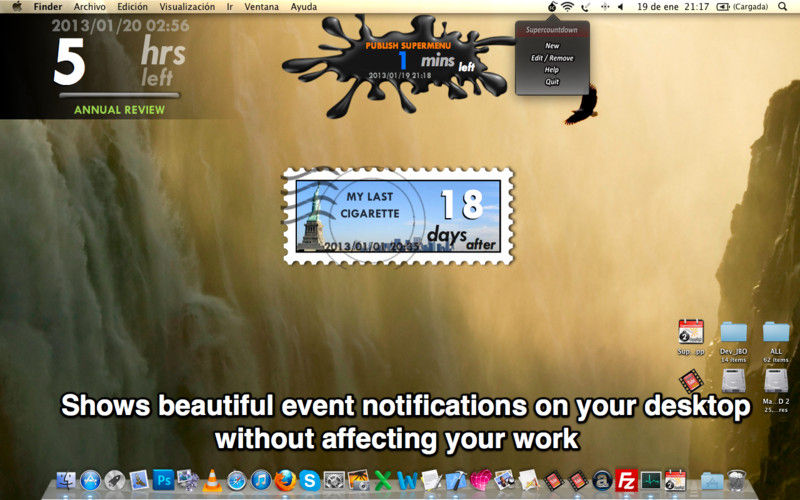Open FileZilla red Fz icon
Image resolution: width=800 pixels, height=500 pixels.
coord(626,480)
